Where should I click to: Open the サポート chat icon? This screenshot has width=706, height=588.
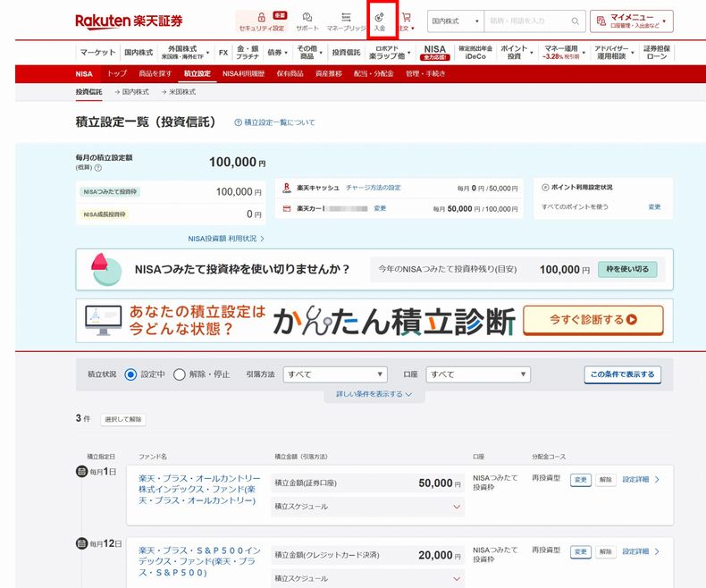pyautogui.click(x=307, y=17)
